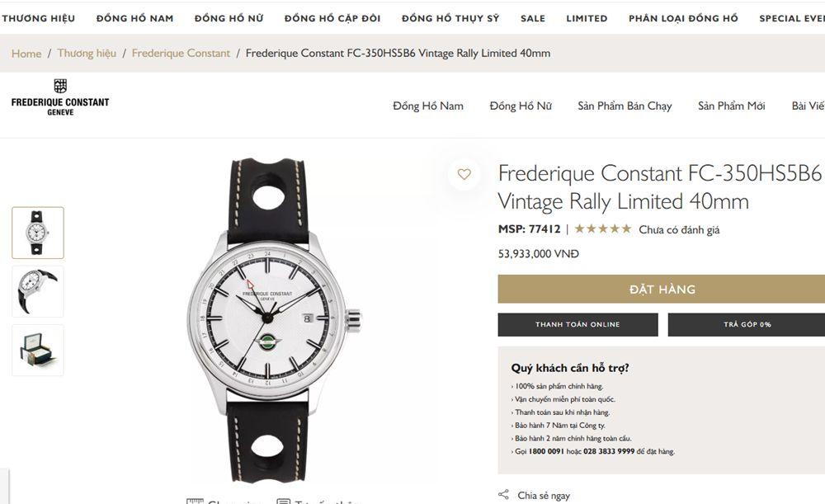Click the share icon beside Chia sẻ ngay
This screenshot has height=504, width=825.
click(x=503, y=495)
